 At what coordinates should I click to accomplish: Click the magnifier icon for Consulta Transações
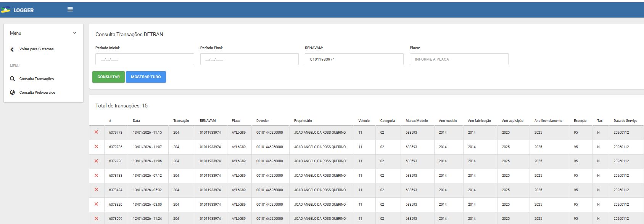(x=13, y=79)
